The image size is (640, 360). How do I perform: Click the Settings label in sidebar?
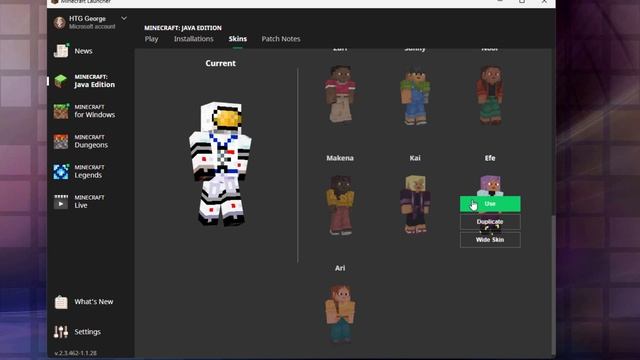pos(87,332)
